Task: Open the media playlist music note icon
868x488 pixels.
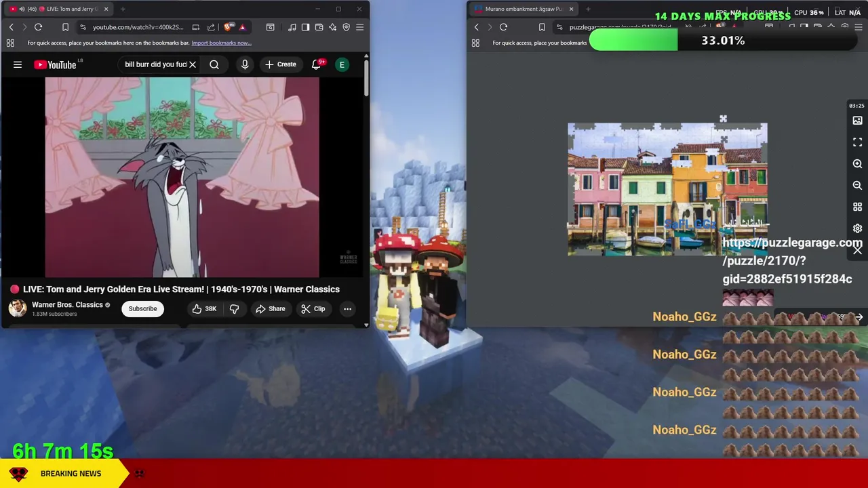Action: (x=292, y=27)
